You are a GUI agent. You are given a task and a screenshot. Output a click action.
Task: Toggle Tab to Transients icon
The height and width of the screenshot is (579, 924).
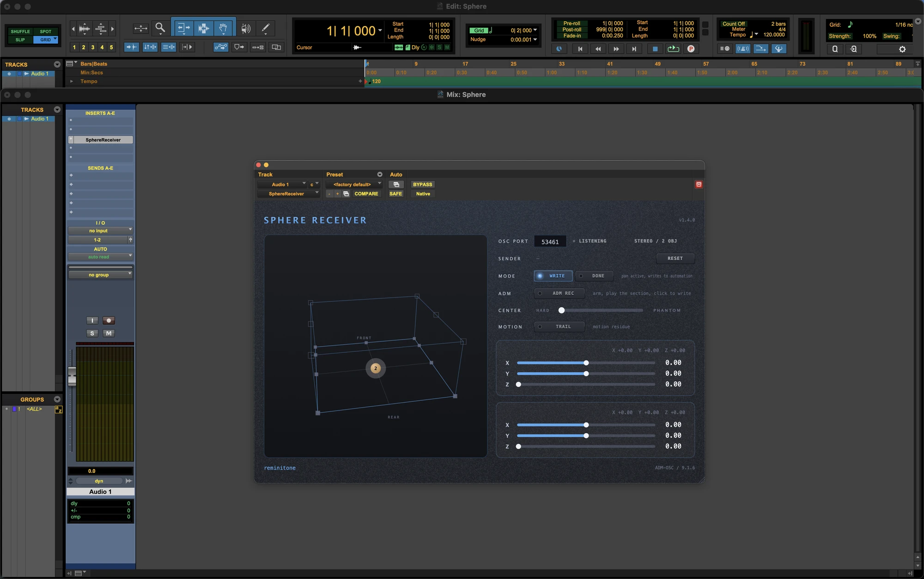(132, 47)
